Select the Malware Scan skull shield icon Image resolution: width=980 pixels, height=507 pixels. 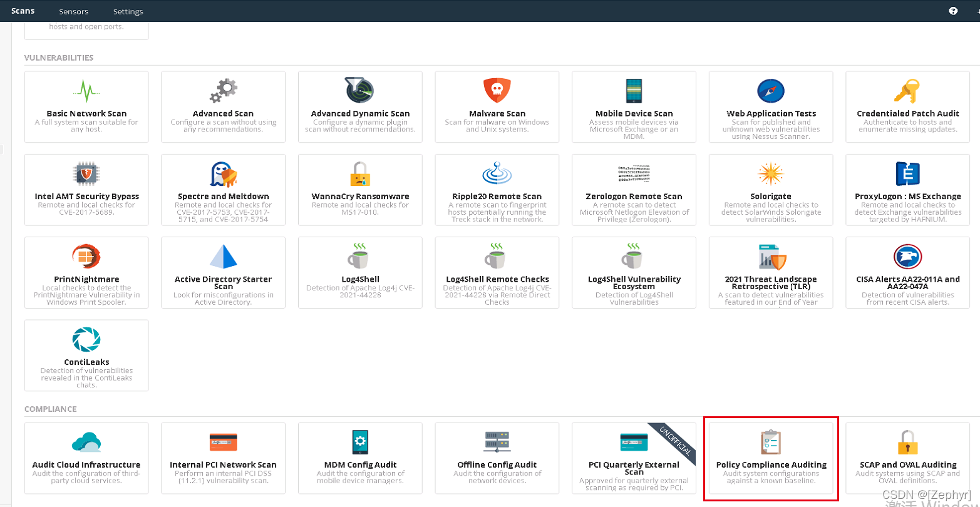click(497, 91)
